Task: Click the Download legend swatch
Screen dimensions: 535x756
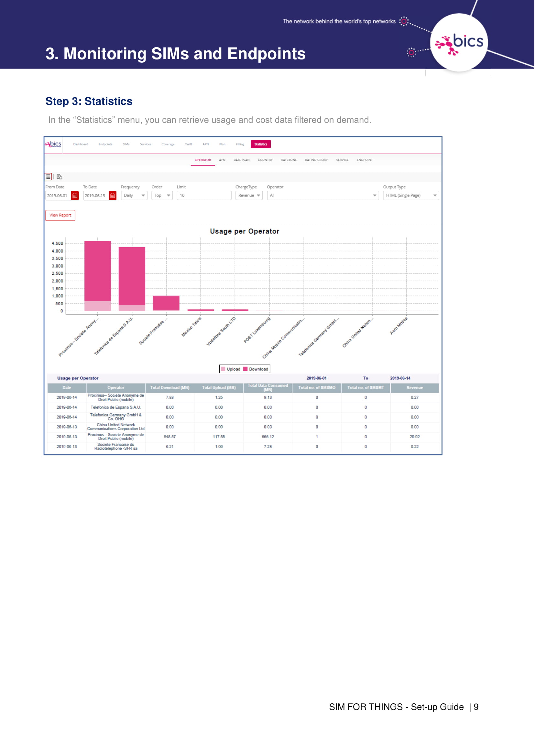Action: click(x=246, y=369)
